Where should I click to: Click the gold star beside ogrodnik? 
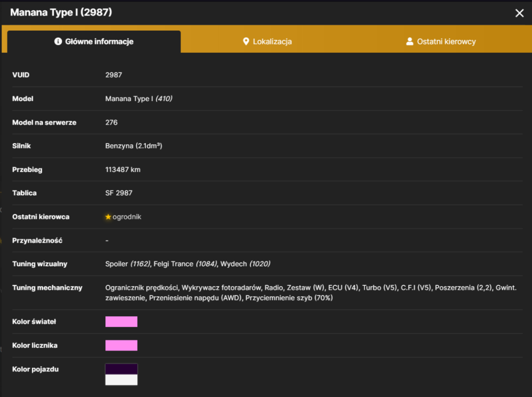pyautogui.click(x=108, y=217)
